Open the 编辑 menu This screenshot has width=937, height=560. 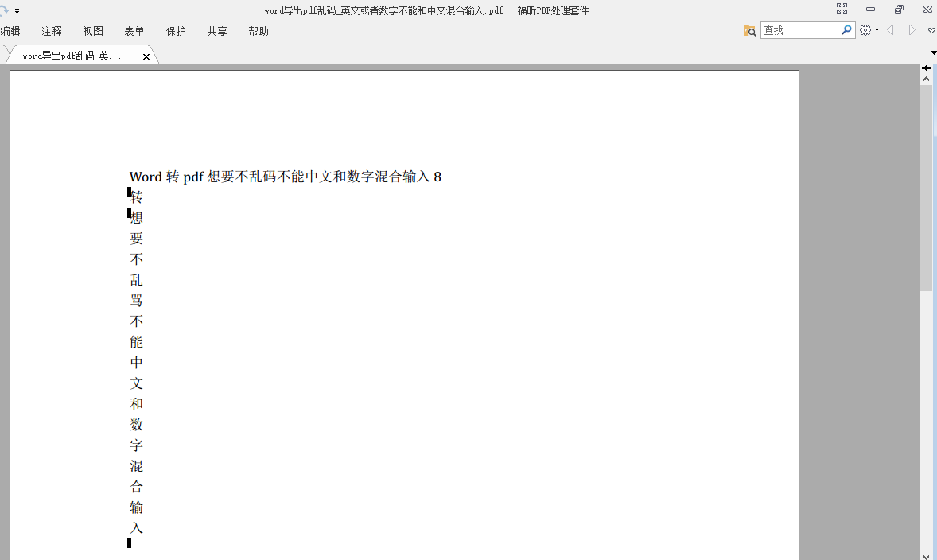click(x=11, y=31)
